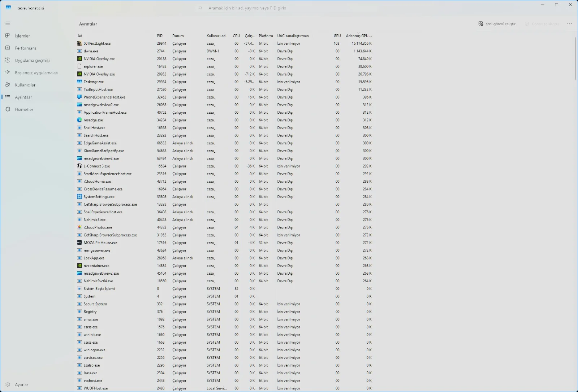
Task: Sort by the CPU column header
Action: click(236, 36)
